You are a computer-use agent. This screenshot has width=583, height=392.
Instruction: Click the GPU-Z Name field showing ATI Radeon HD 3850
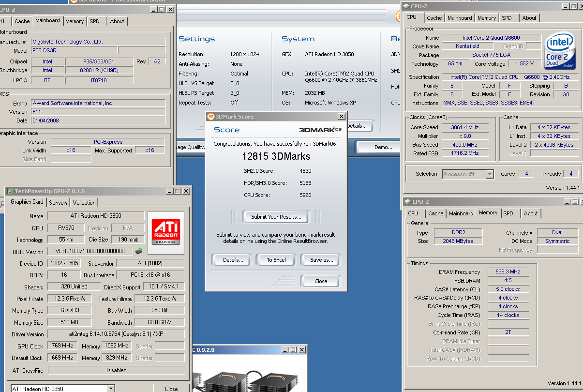96,216
